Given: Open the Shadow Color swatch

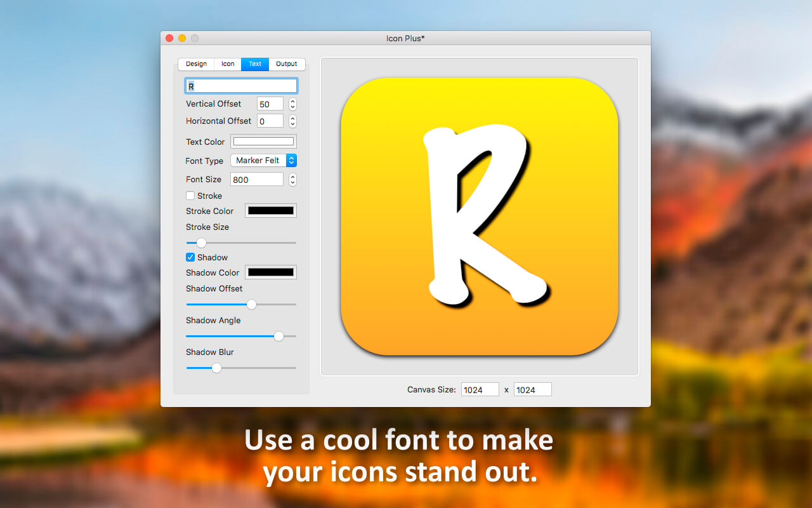Looking at the screenshot, I should point(271,272).
